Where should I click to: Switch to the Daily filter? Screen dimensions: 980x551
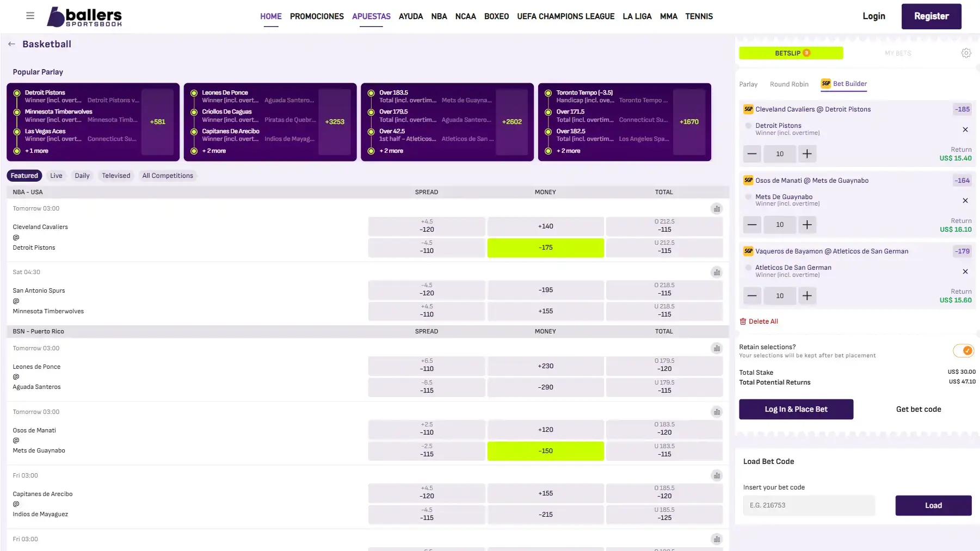coord(82,176)
